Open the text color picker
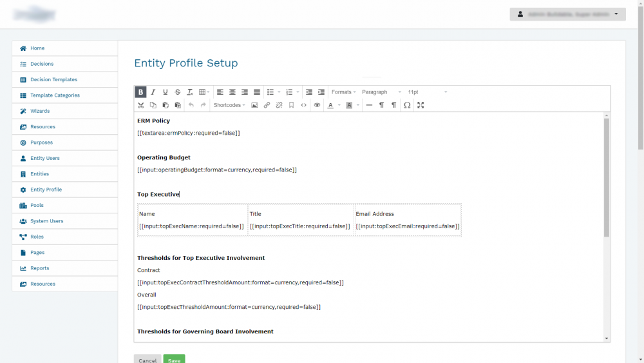 point(331,105)
